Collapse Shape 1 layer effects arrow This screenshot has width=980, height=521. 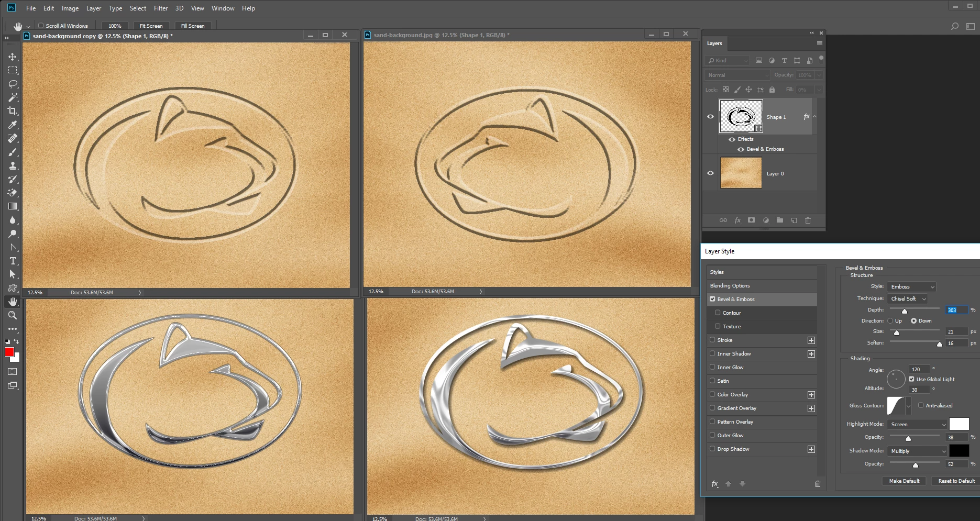point(815,117)
